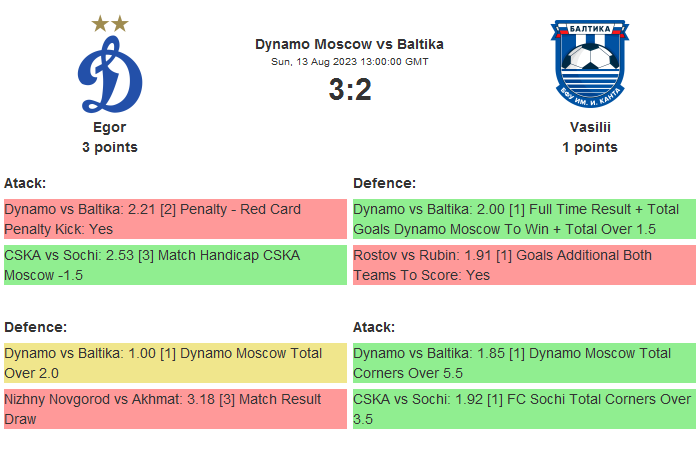Click the two stars above Dynamo logo
The width and height of the screenshot is (700, 460).
coord(109,22)
